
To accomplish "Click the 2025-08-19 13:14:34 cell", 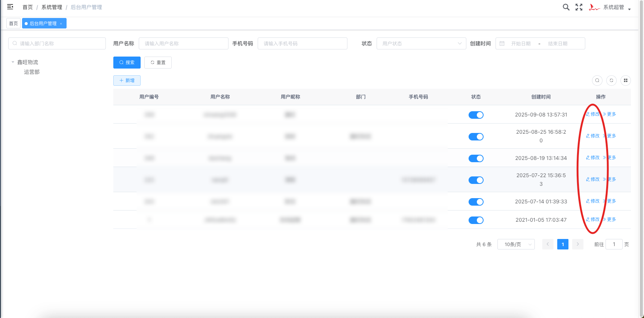I will [x=541, y=158].
